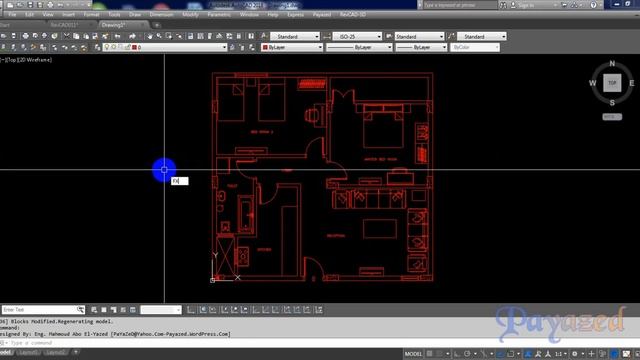Screen dimensions: 640x360
Task: Toggle layer 0 lightbulb on/off
Action: [107, 47]
